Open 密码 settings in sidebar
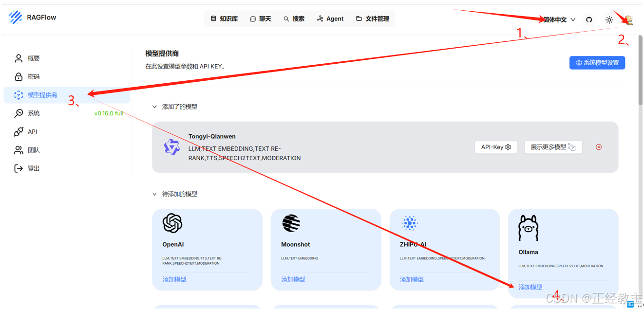 [67, 77]
